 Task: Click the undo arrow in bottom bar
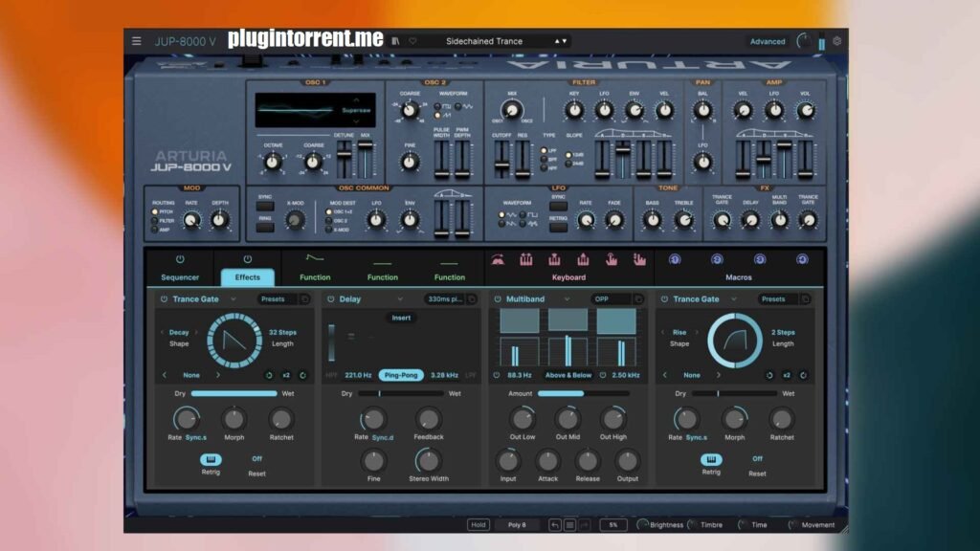pos(554,525)
